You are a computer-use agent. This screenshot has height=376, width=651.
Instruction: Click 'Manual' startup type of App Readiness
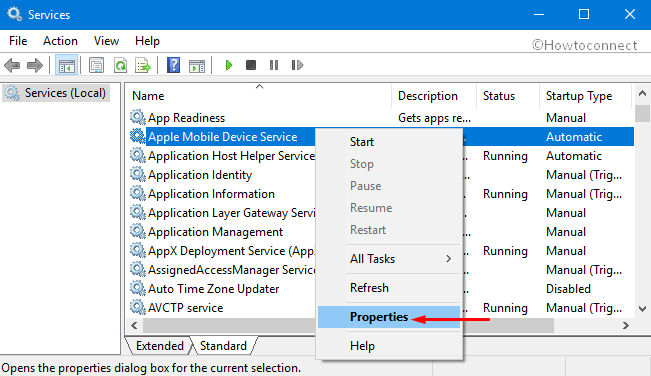(566, 118)
